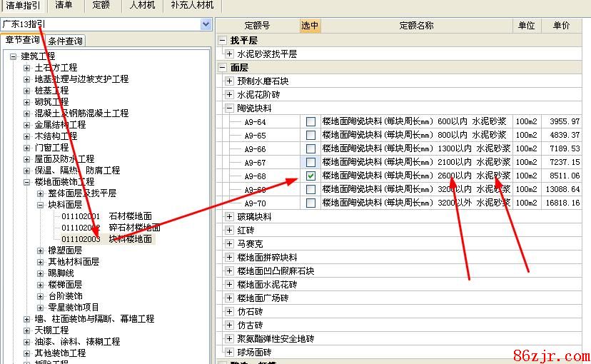Expand 水泥砂浆找平层 in the list

click(x=229, y=54)
